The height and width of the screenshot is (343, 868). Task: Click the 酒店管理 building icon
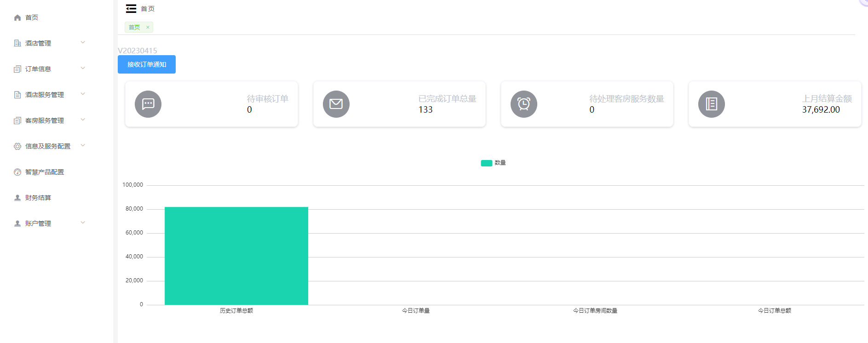coord(17,43)
